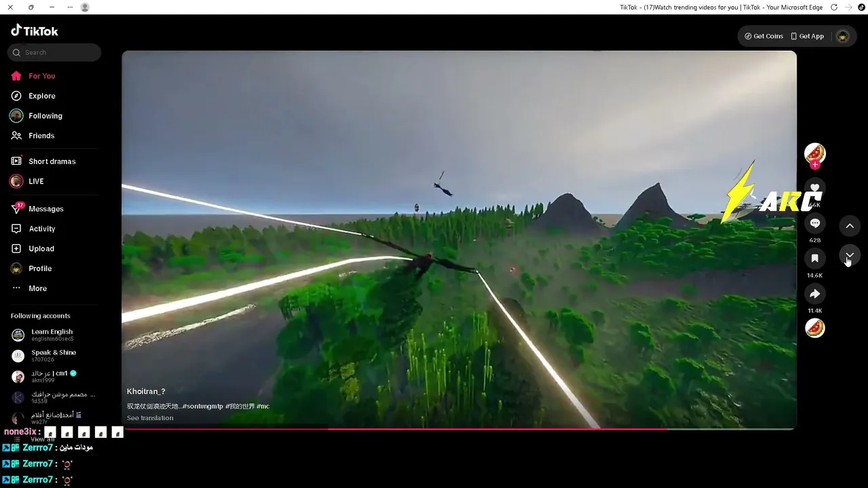Open the video creator's avatar
This screenshot has width=868, height=488.
[x=814, y=153]
